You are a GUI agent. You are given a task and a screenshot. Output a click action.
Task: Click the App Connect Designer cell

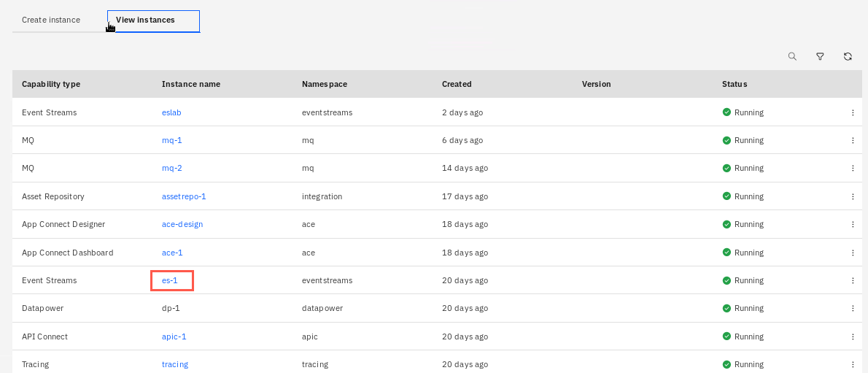point(63,225)
